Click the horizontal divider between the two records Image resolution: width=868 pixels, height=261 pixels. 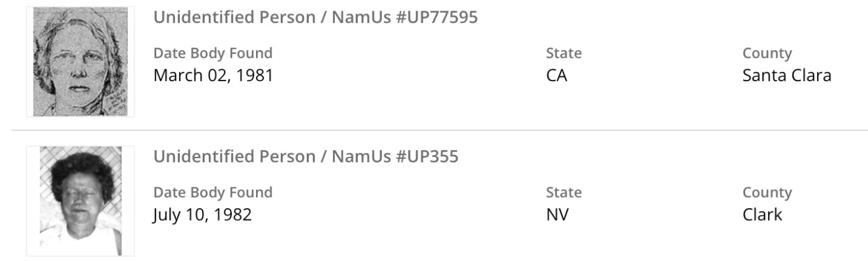(x=434, y=130)
